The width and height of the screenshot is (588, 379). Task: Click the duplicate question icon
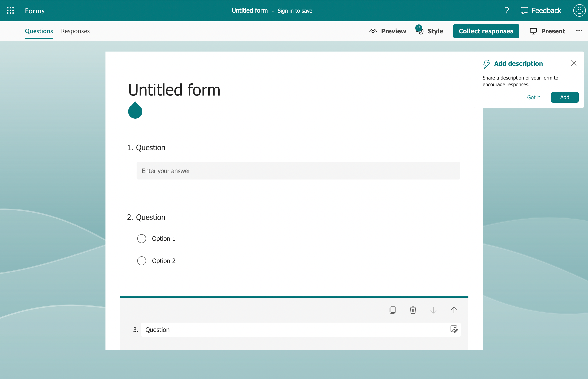click(393, 310)
